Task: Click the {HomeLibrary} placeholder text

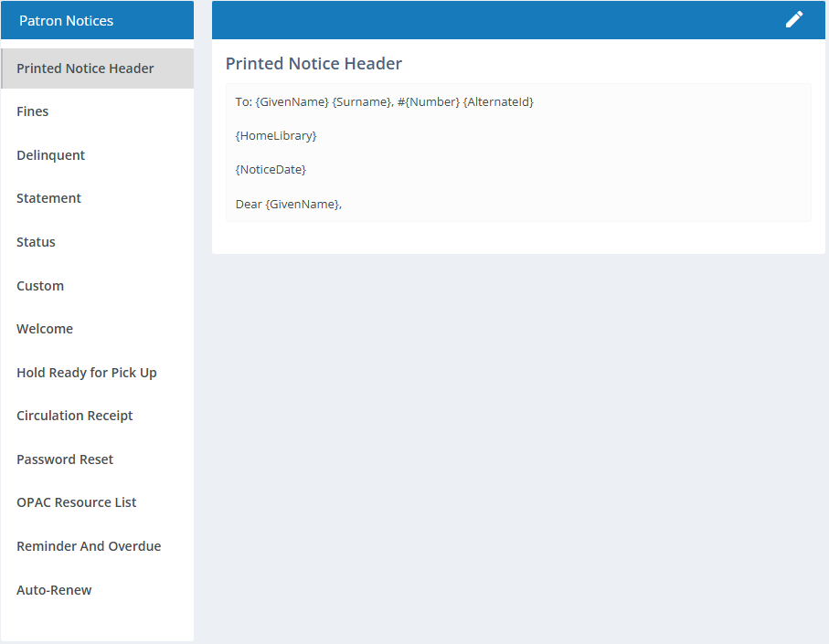Action: pos(276,136)
